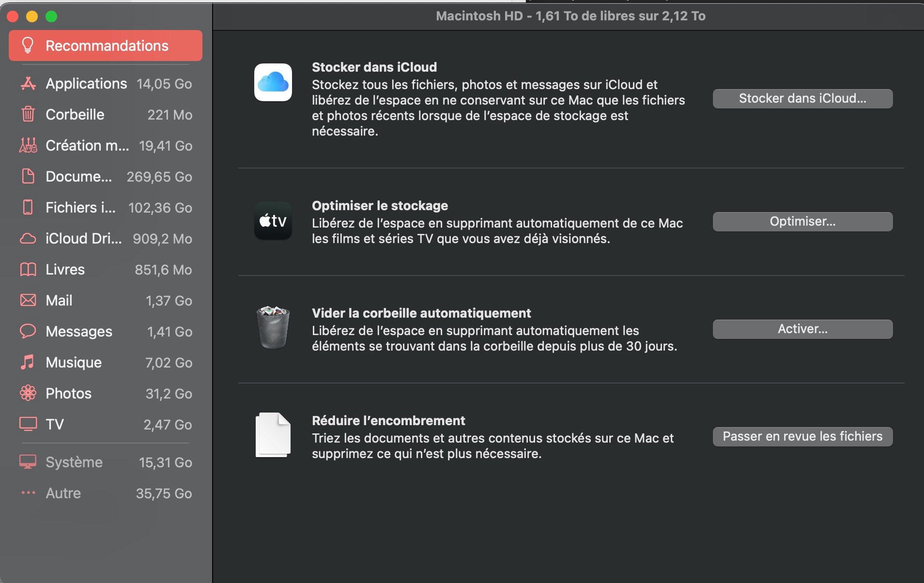
Task: Minimize the window with the yellow button
Action: [x=32, y=16]
